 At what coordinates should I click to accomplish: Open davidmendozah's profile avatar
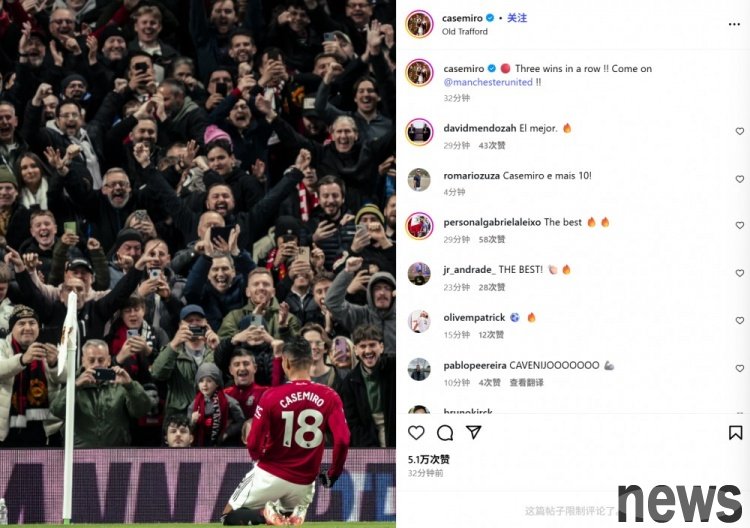click(x=419, y=132)
